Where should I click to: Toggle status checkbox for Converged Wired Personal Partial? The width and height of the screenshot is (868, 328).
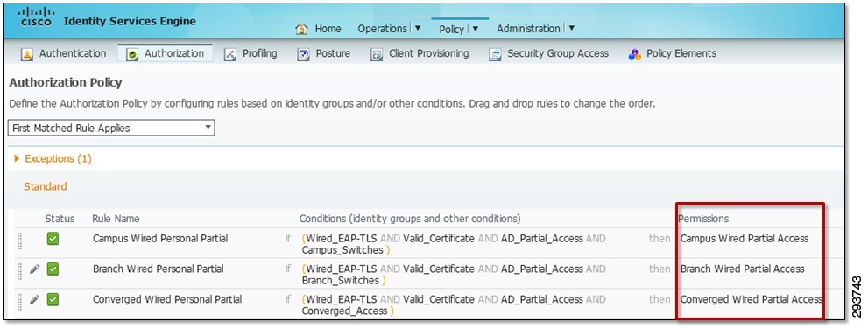[x=53, y=299]
